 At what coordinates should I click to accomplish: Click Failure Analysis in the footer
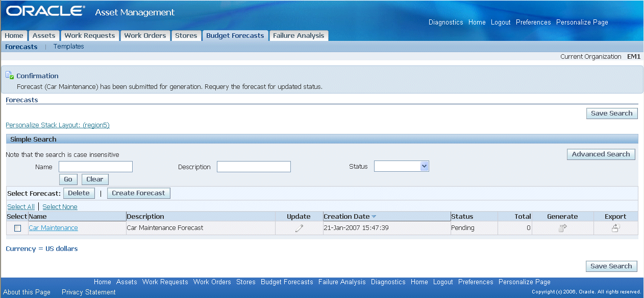[342, 282]
